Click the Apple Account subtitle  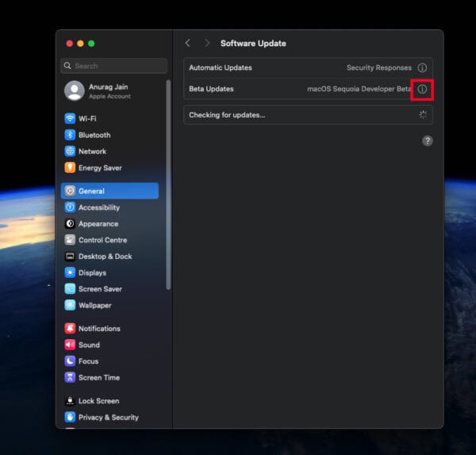pos(109,96)
